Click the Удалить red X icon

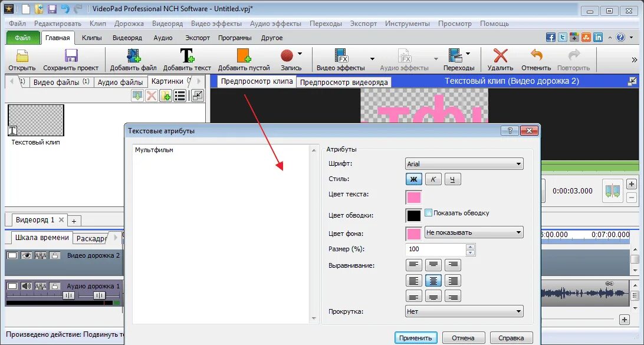click(x=500, y=55)
